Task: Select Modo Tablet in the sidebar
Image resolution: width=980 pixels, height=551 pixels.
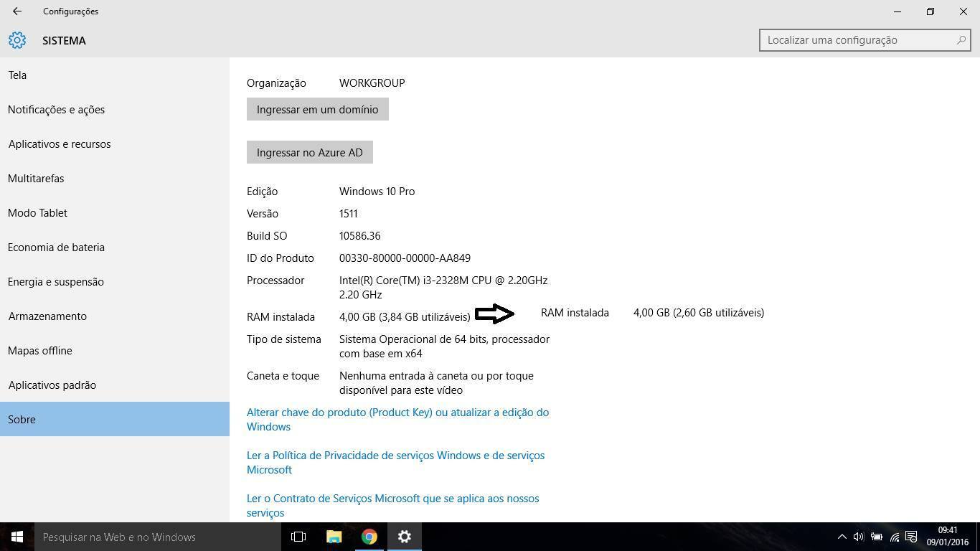Action: tap(115, 212)
